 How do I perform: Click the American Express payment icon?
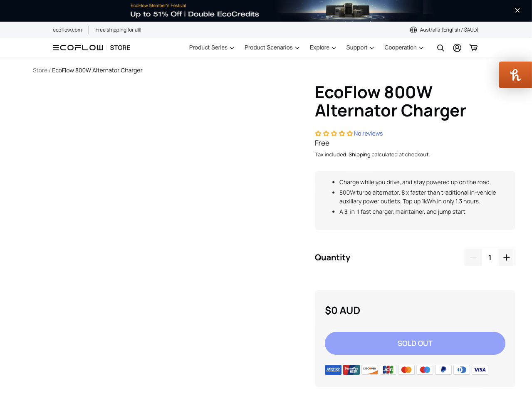click(333, 370)
